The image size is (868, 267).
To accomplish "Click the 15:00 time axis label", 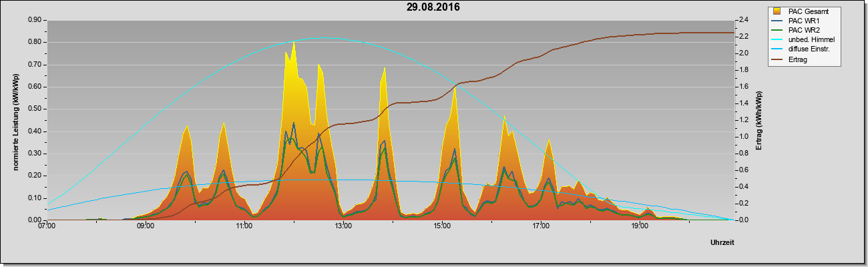I will 442,226.
